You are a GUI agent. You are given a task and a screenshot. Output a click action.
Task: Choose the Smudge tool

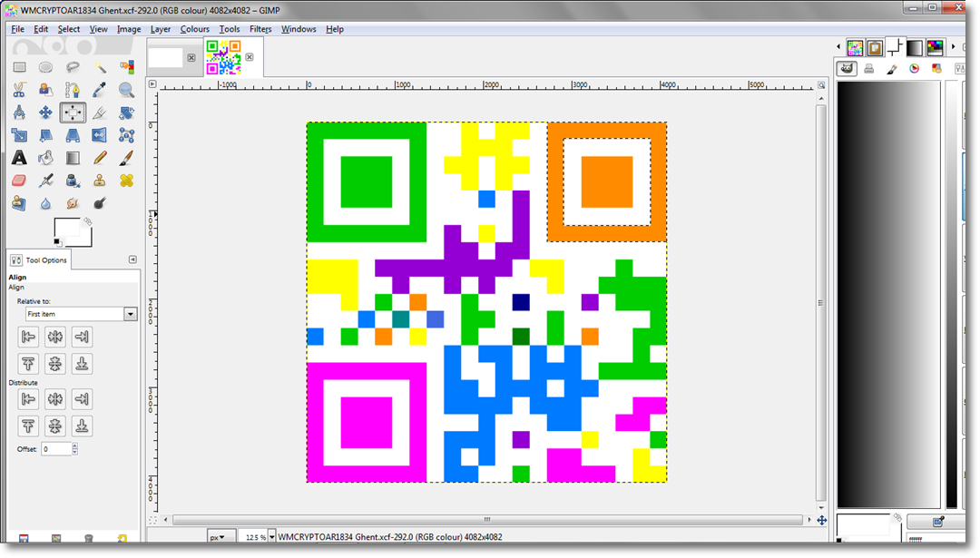tap(73, 203)
